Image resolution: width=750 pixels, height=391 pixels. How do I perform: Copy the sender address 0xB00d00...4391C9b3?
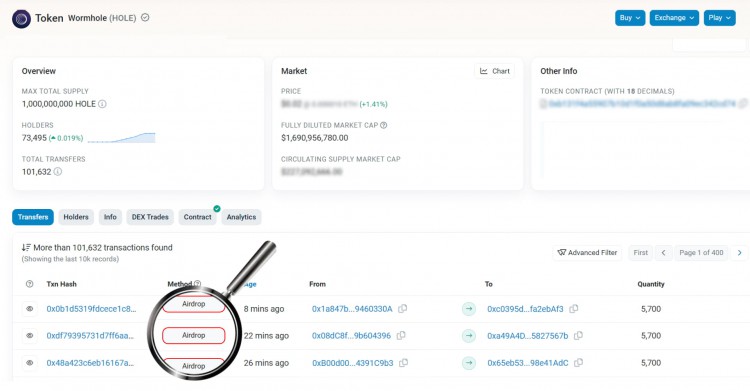[x=404, y=363]
